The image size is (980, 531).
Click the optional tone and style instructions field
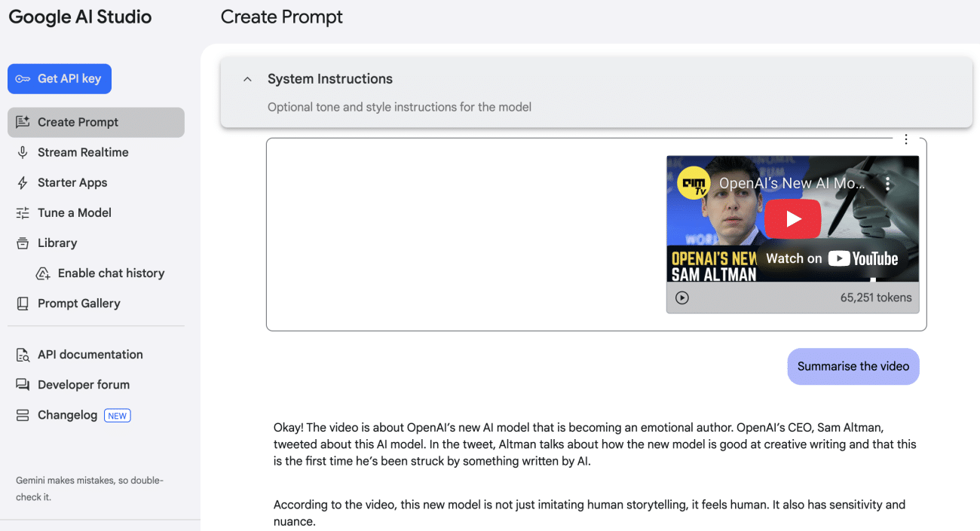pos(400,107)
